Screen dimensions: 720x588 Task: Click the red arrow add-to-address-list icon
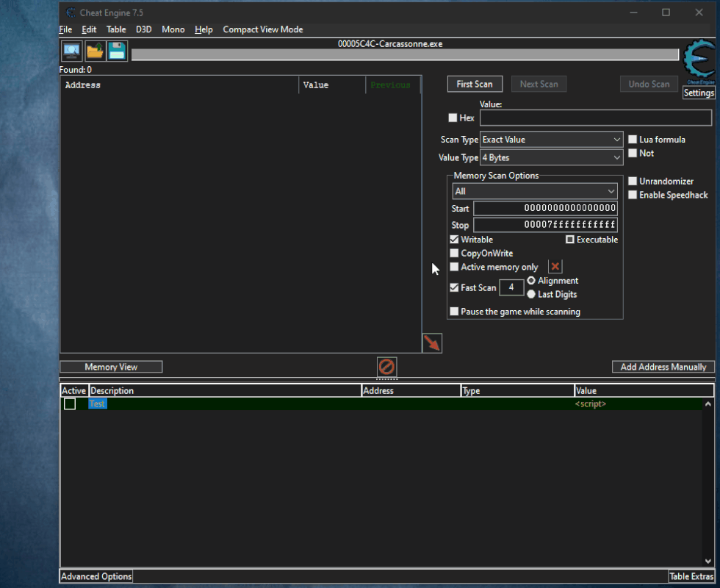tap(432, 343)
